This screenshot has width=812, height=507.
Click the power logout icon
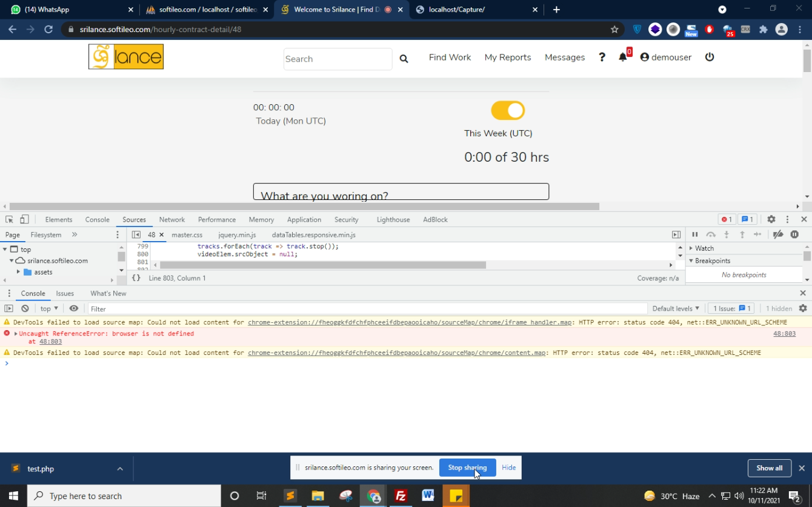click(x=710, y=57)
